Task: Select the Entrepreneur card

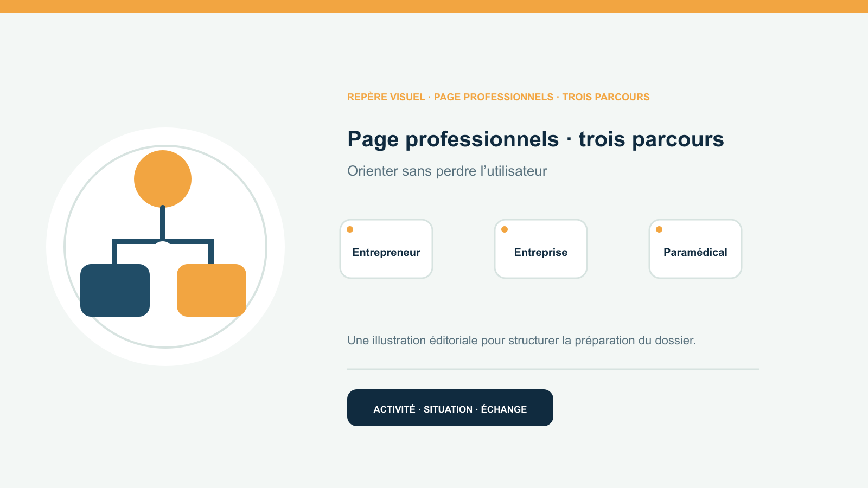Action: pos(386,249)
